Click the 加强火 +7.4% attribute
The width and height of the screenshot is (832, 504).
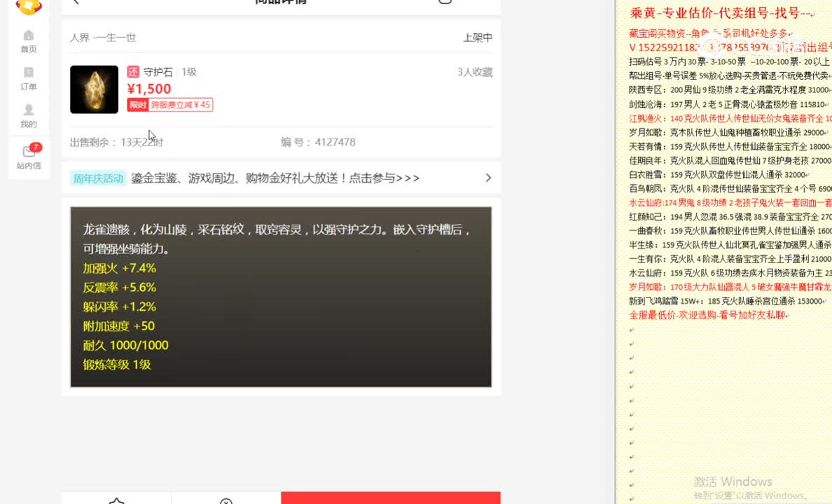point(119,268)
